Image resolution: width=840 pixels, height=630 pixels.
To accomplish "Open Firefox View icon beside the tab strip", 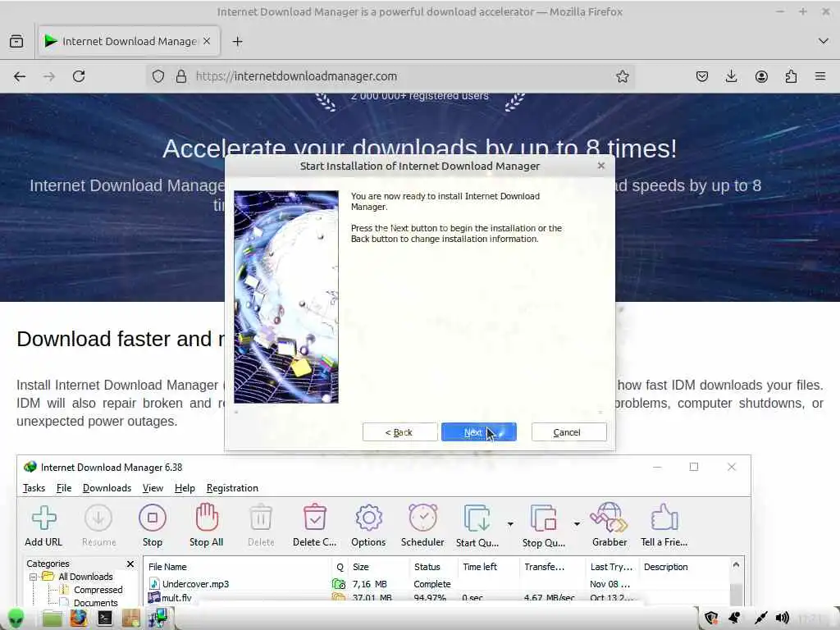I will pos(16,41).
